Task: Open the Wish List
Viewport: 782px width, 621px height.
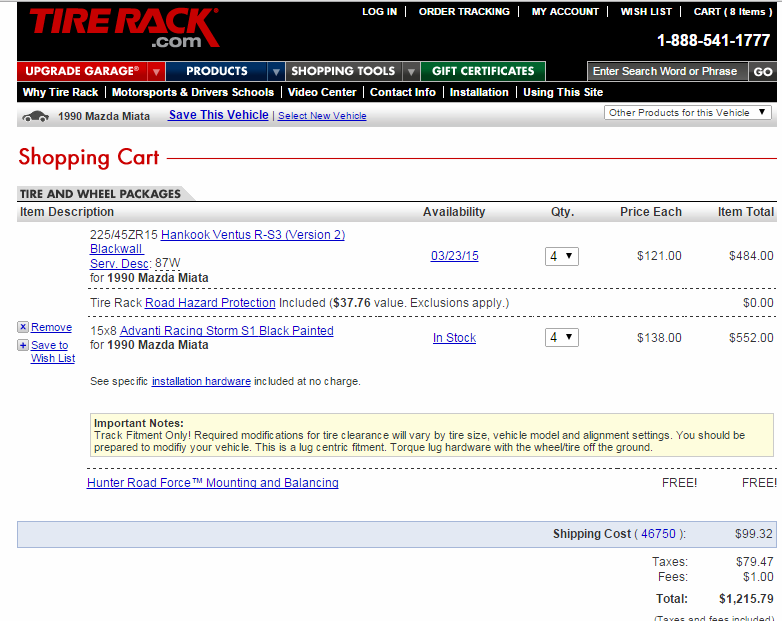Action: point(646,11)
